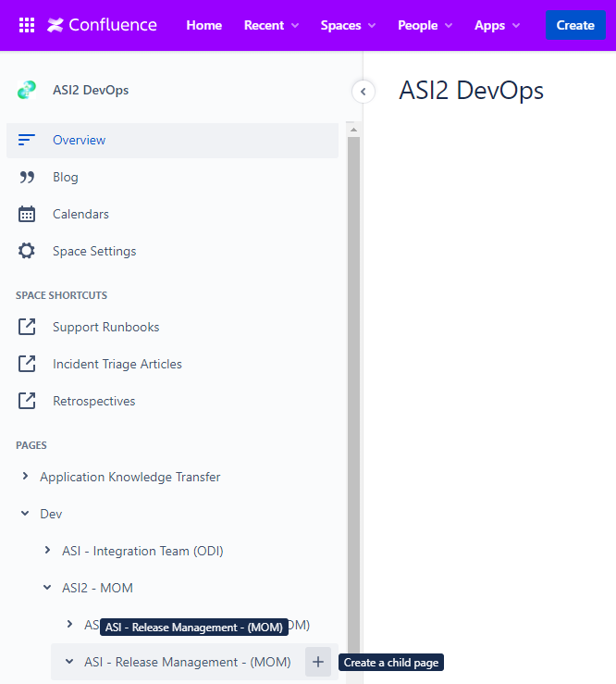This screenshot has height=684, width=616.
Task: Open the Apps dropdown menu
Action: coord(498,25)
